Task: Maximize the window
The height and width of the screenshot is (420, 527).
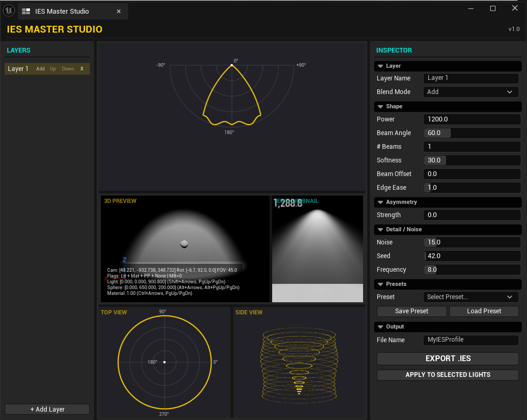Action: point(493,8)
